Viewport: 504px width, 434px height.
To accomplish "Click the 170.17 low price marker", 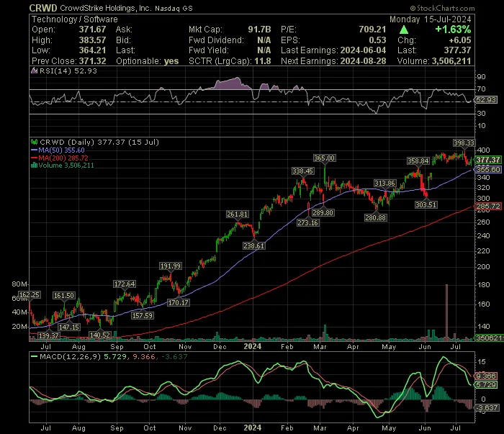I will (178, 302).
